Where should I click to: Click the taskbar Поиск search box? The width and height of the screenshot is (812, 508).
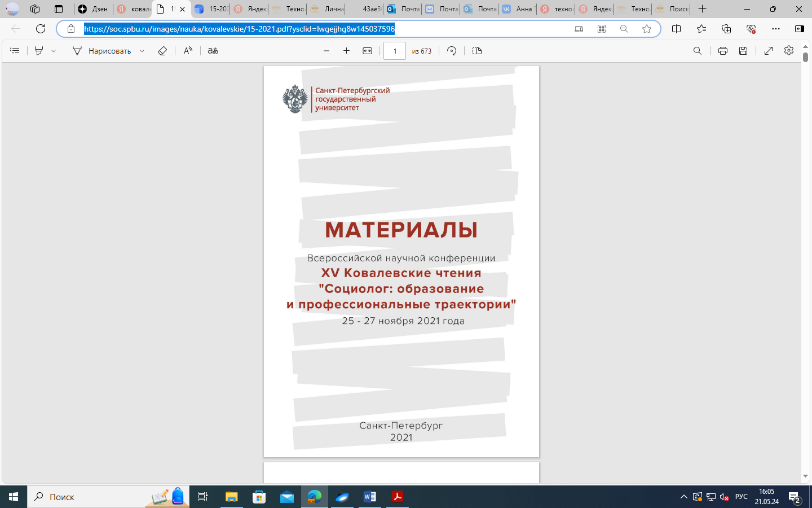[108, 497]
